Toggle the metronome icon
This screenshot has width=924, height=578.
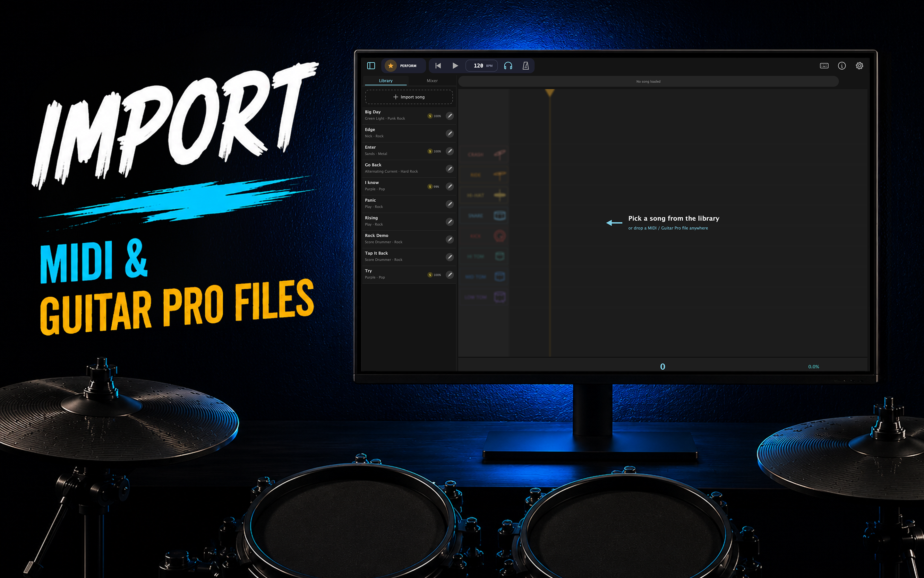click(526, 66)
